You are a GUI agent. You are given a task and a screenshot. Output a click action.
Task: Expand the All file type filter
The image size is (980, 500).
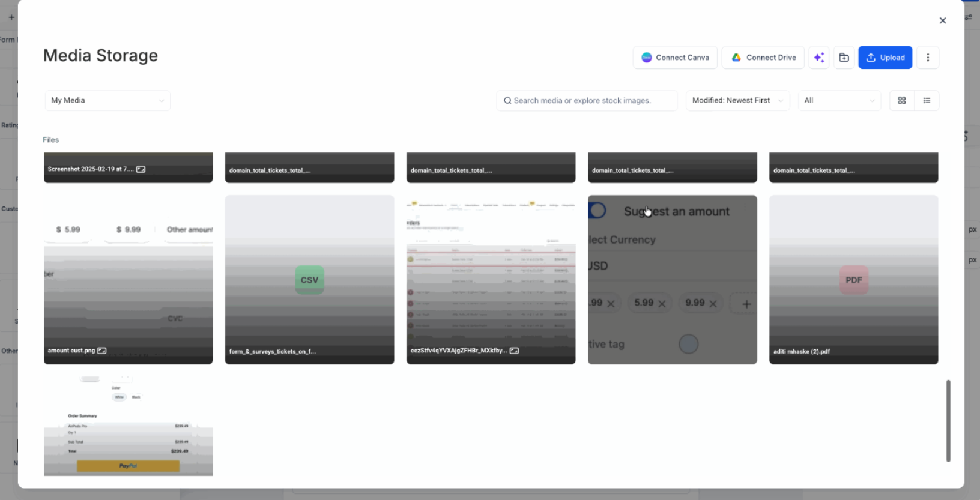coord(839,101)
